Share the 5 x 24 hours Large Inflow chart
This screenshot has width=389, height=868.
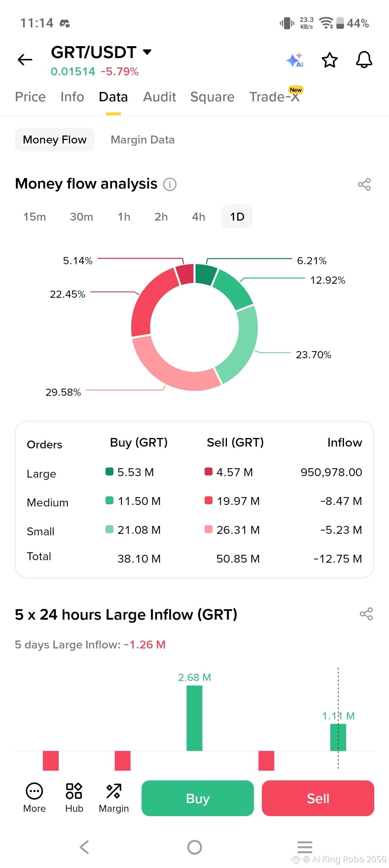[366, 614]
